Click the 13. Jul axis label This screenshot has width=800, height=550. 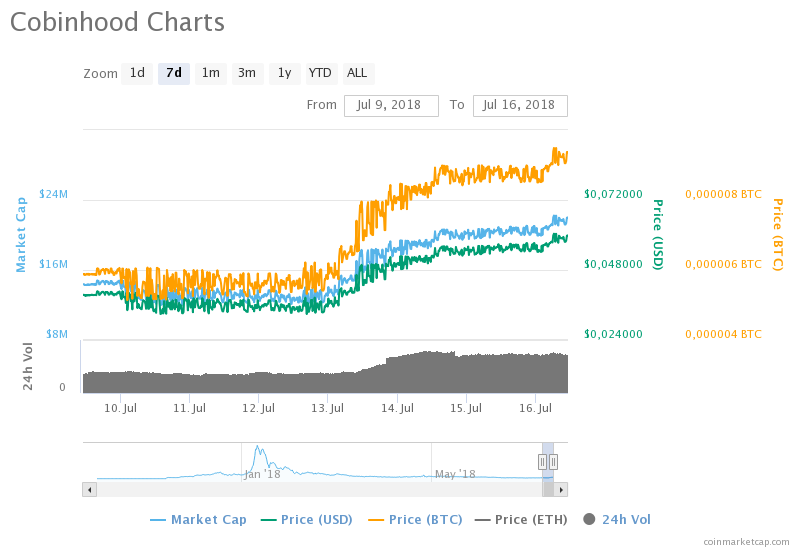pyautogui.click(x=328, y=409)
